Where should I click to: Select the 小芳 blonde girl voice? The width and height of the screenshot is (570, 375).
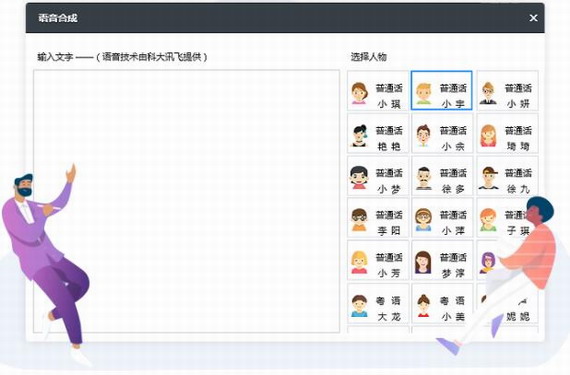[378, 260]
